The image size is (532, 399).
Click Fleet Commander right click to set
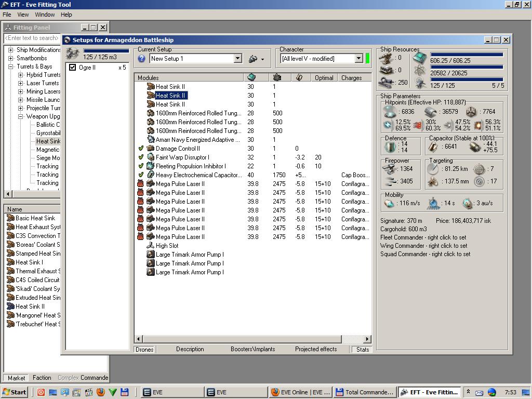click(x=423, y=237)
